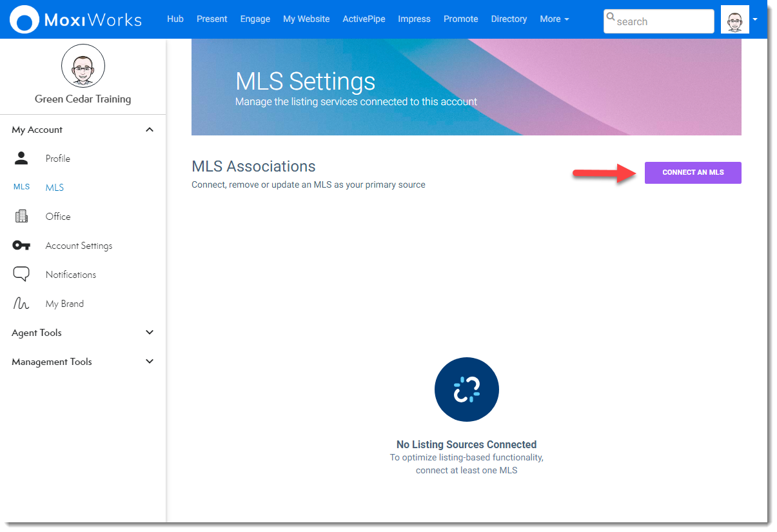
Task: Go to the Hub nav item
Action: point(175,19)
